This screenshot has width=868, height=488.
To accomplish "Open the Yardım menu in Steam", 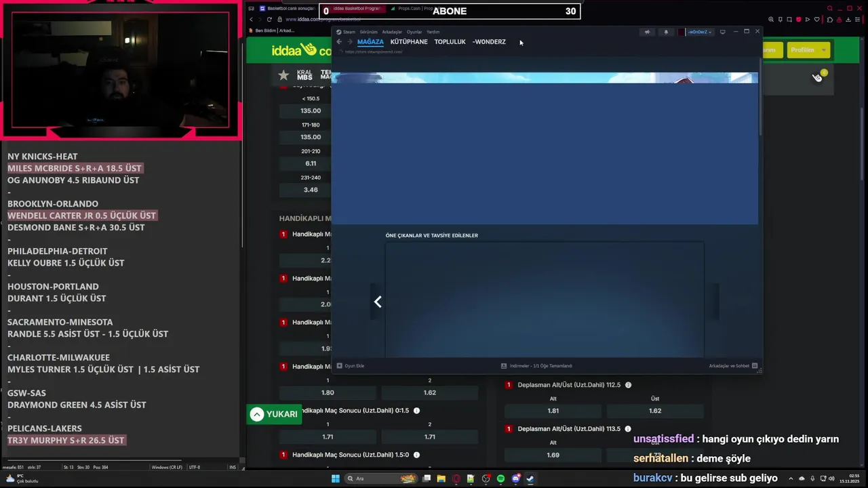I will point(433,32).
